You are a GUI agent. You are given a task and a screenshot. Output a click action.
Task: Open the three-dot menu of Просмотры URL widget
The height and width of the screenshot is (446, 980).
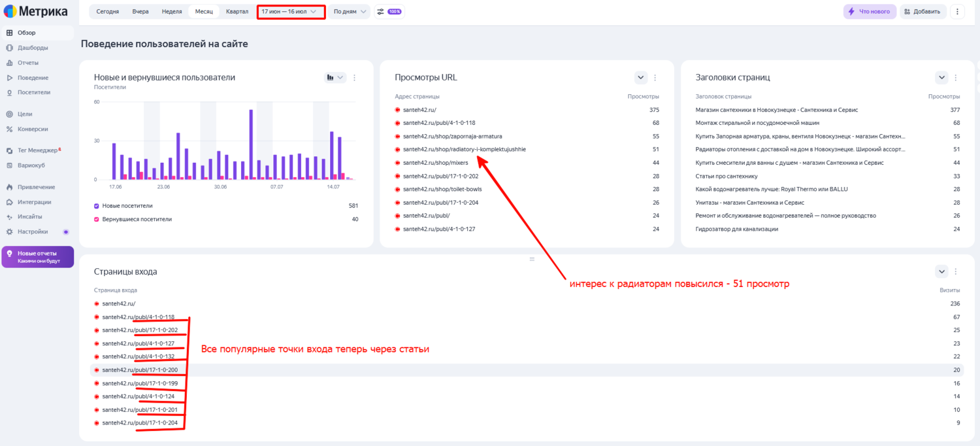click(x=655, y=77)
